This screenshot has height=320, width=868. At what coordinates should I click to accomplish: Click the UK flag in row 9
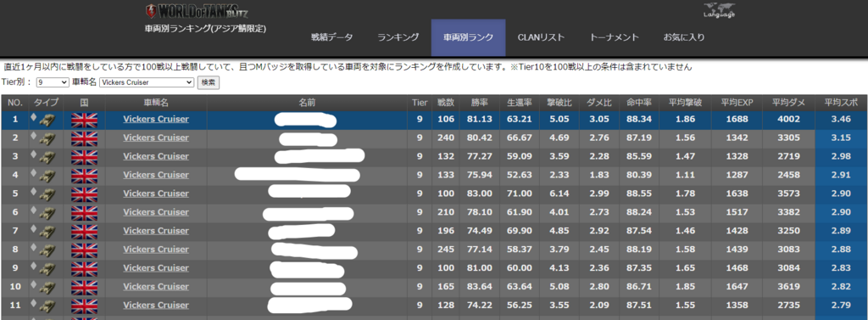(84, 268)
